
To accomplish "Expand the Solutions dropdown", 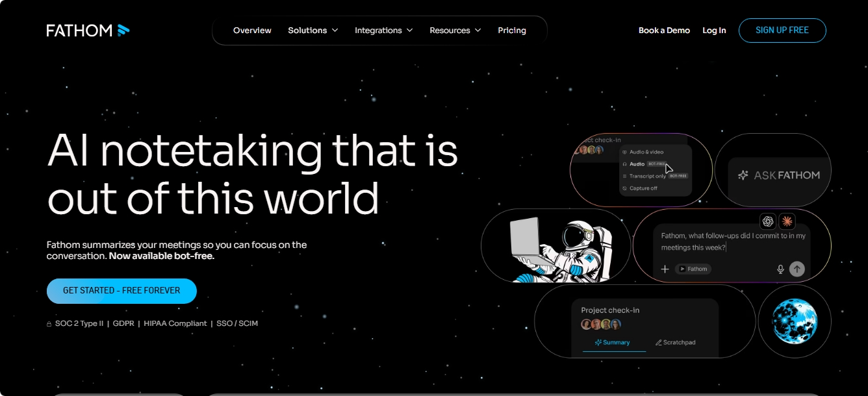I will click(313, 31).
